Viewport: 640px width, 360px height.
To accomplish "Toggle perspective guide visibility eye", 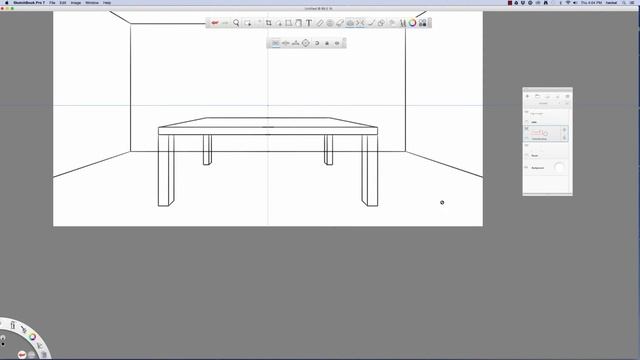I will 337,43.
